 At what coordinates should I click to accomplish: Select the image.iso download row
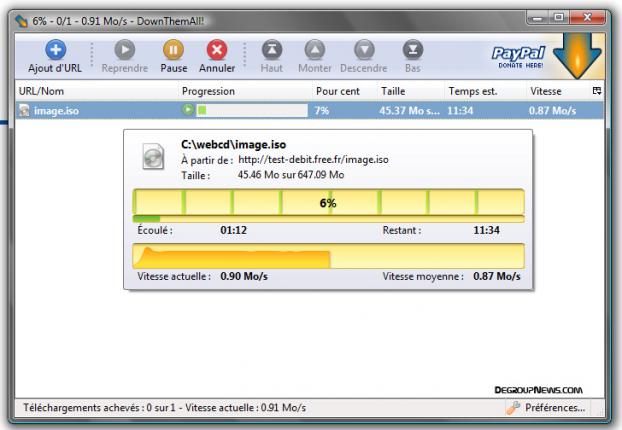coord(90,110)
